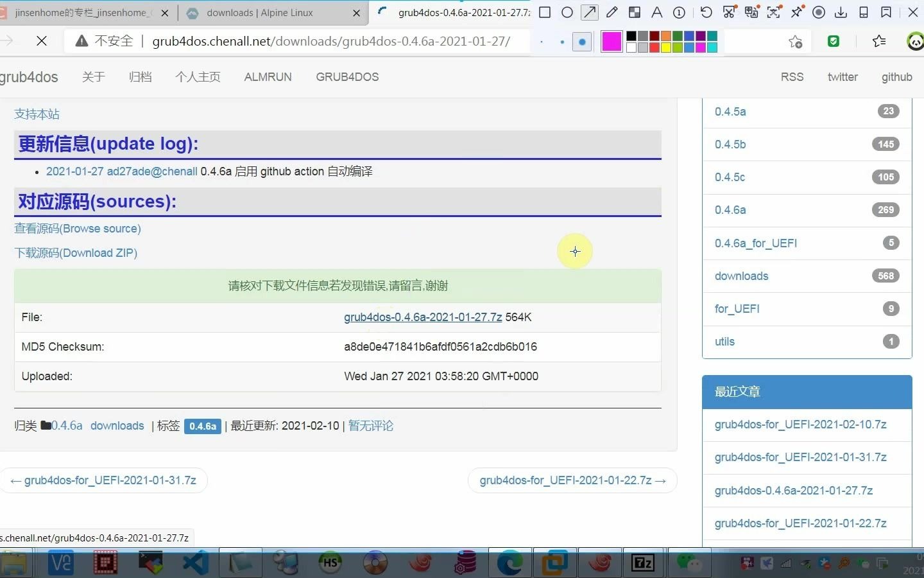Select the ellipse shape tool
Image resolution: width=924 pixels, height=578 pixels.
pyautogui.click(x=567, y=12)
